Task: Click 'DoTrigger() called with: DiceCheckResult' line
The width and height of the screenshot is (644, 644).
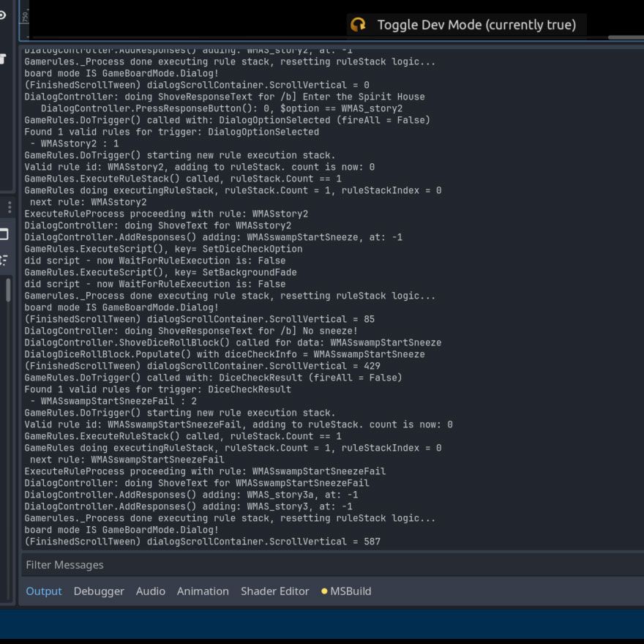Action: point(213,378)
